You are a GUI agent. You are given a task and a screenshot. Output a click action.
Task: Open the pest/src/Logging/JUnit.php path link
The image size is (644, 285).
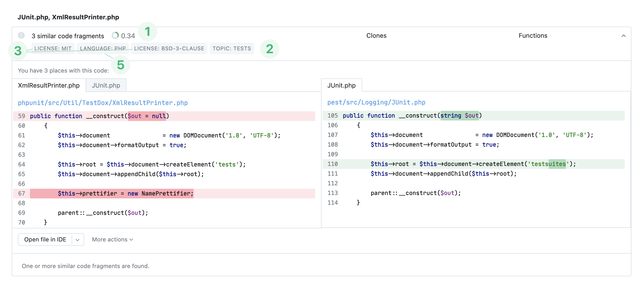pos(376,102)
